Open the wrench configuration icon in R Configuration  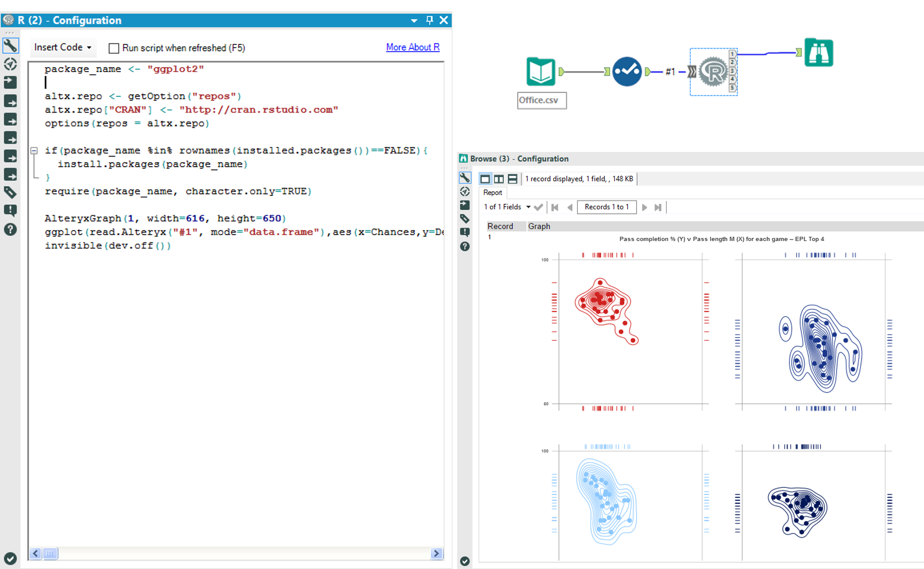pos(10,46)
